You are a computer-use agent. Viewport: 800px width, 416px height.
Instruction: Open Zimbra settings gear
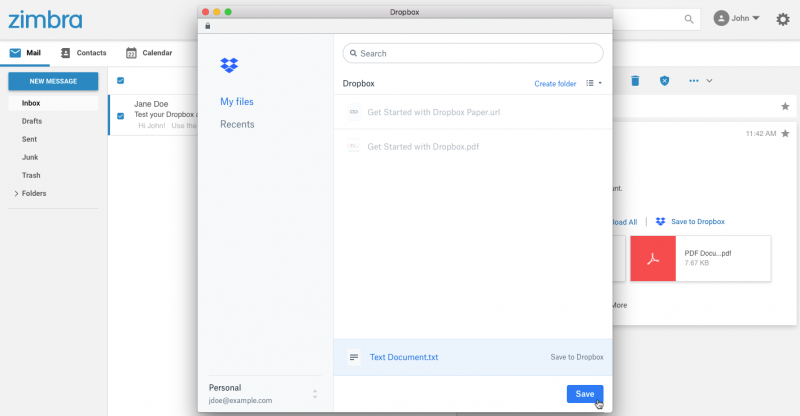coord(783,19)
